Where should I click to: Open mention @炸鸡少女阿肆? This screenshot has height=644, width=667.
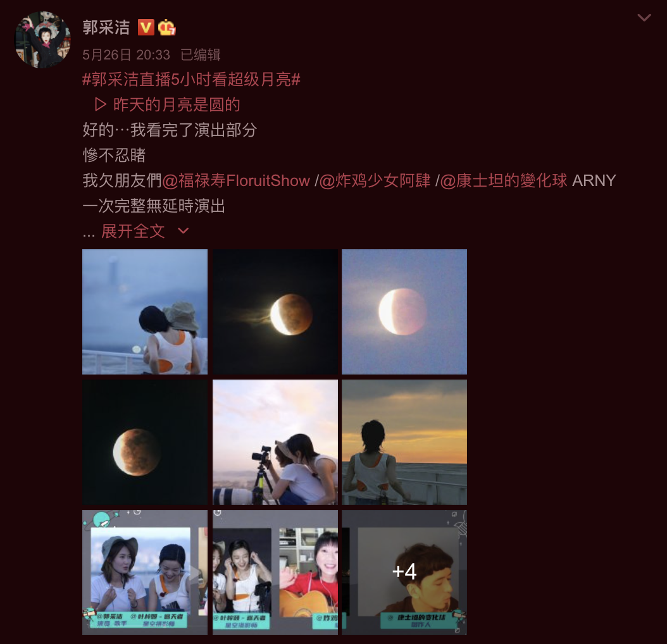[x=375, y=180]
